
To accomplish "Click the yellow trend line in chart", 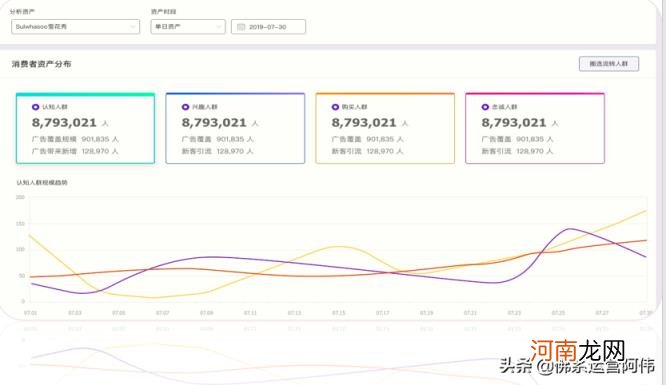I will tap(338, 246).
